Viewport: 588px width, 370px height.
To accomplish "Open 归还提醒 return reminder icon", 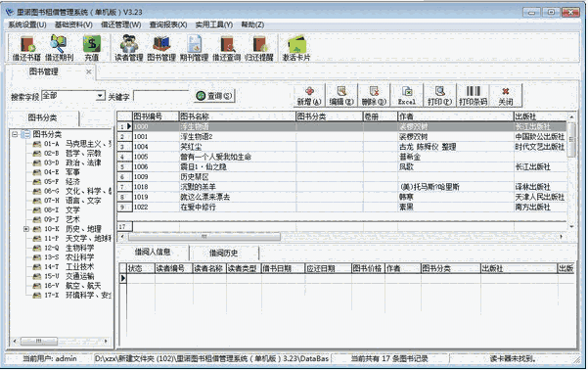I will click(x=259, y=48).
